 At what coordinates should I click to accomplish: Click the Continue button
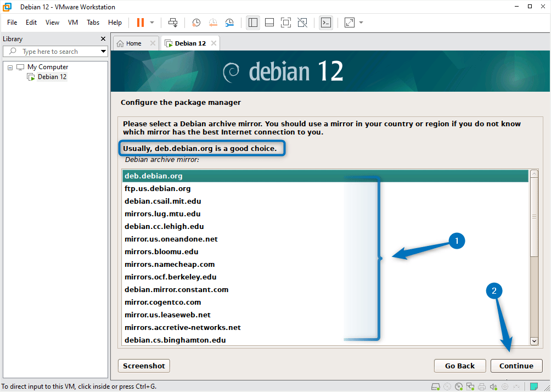(x=515, y=366)
